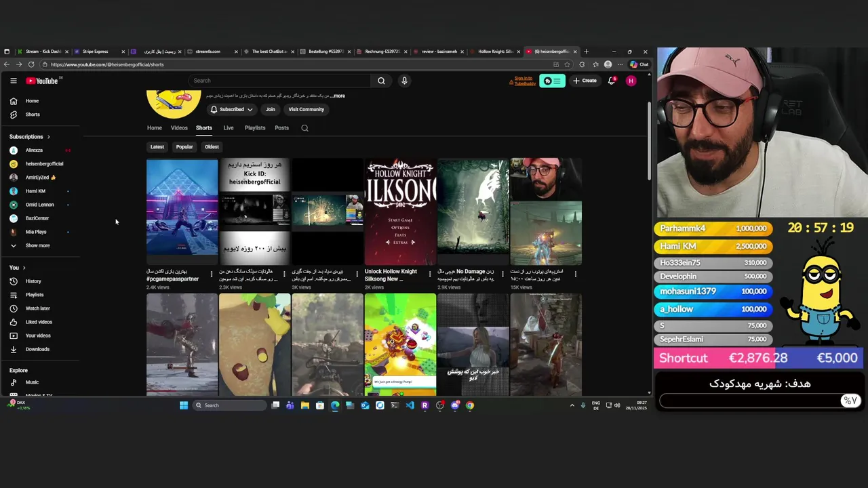Click the page vertical scrollbar

[x=649, y=142]
